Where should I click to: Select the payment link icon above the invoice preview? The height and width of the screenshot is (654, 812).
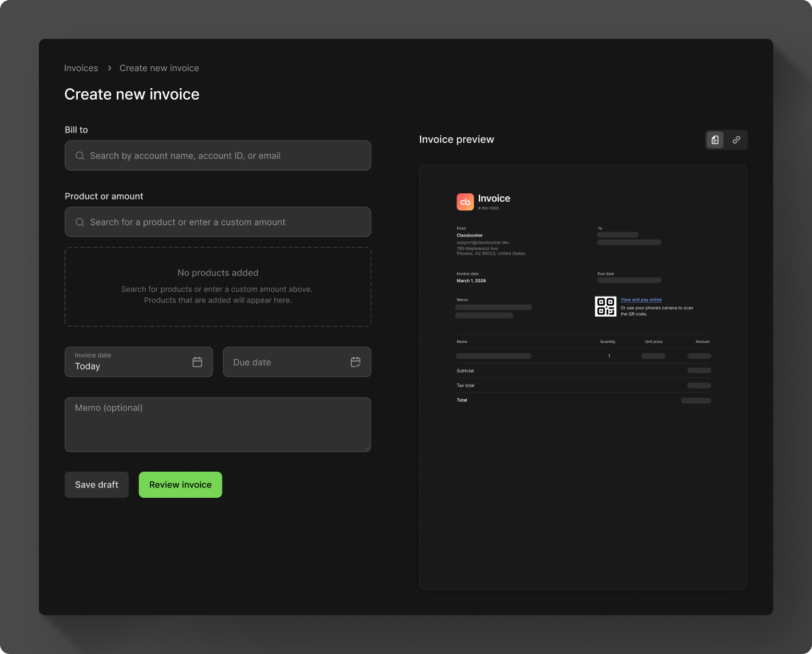737,139
